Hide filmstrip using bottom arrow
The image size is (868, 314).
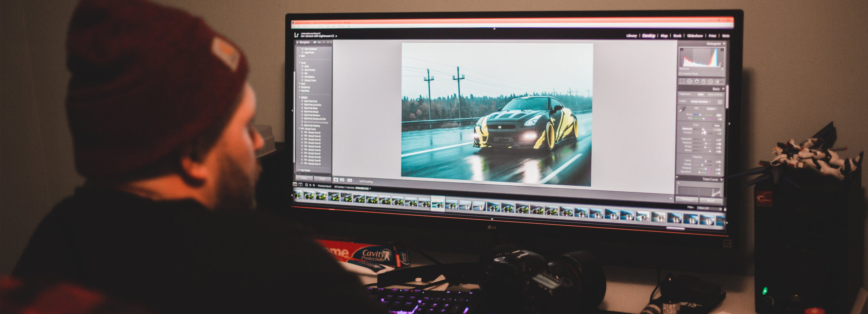492,219
